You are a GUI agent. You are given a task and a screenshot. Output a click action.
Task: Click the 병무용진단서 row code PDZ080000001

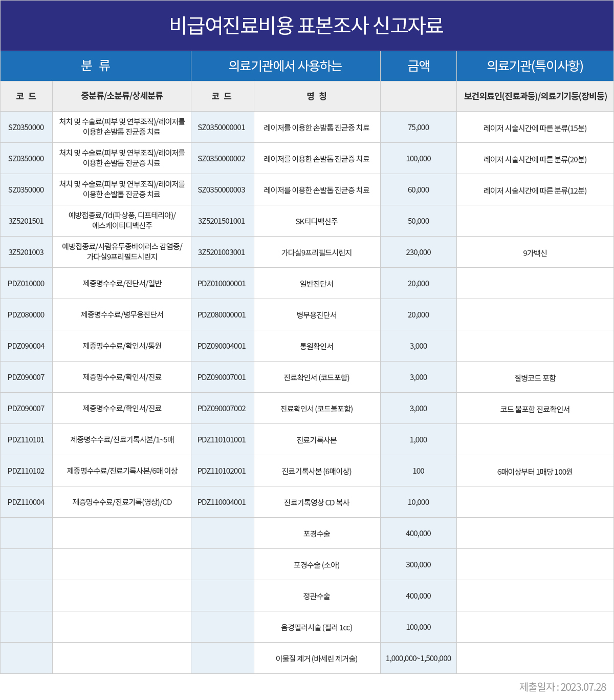point(223,314)
